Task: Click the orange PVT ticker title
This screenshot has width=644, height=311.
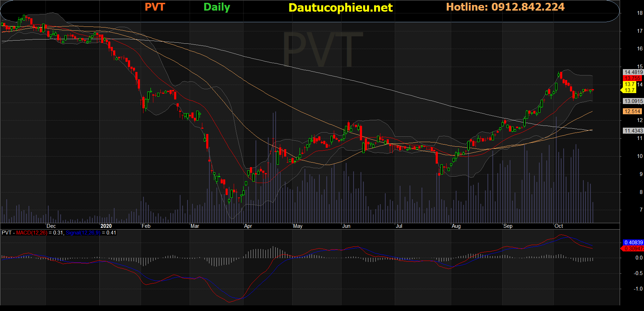Action: pyautogui.click(x=155, y=7)
